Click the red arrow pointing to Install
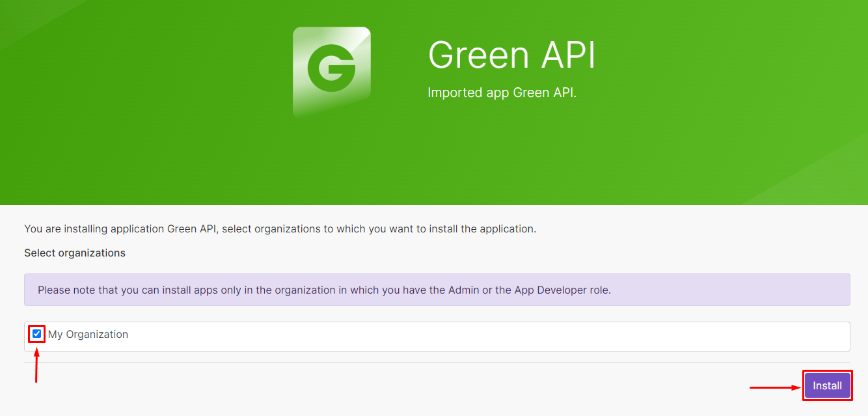The width and height of the screenshot is (868, 416). click(x=774, y=387)
